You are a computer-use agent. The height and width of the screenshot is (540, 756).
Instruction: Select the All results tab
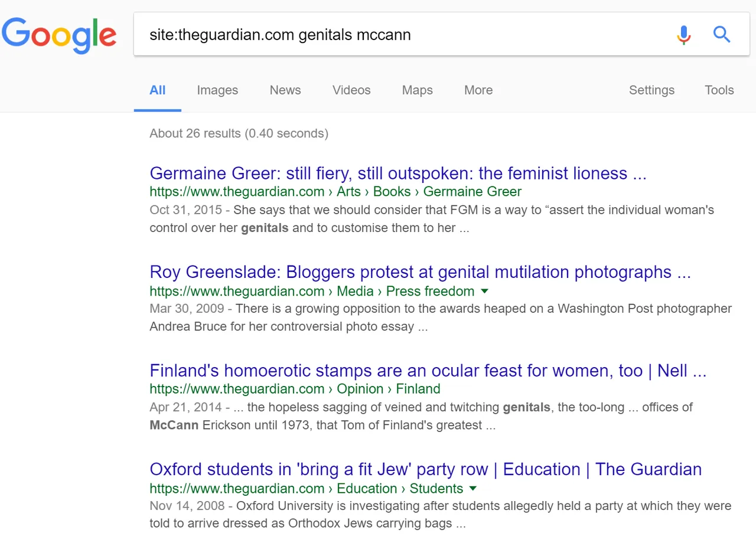pos(158,90)
